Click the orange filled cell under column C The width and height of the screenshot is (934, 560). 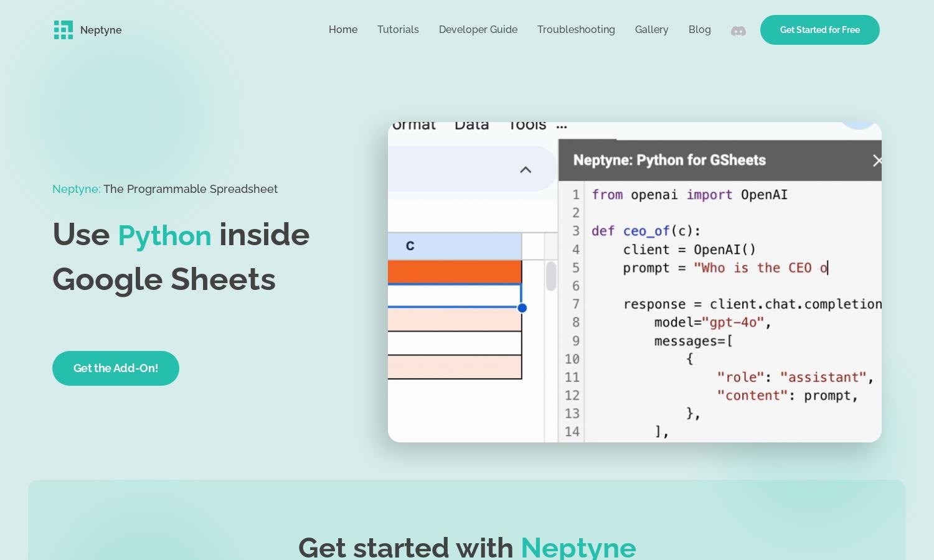(x=455, y=272)
